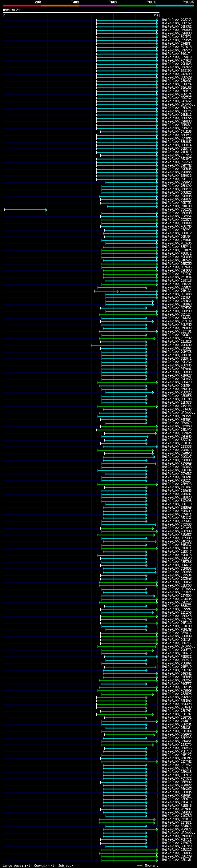Open hit UniRef100_Q93ZK3

(176, 20)
